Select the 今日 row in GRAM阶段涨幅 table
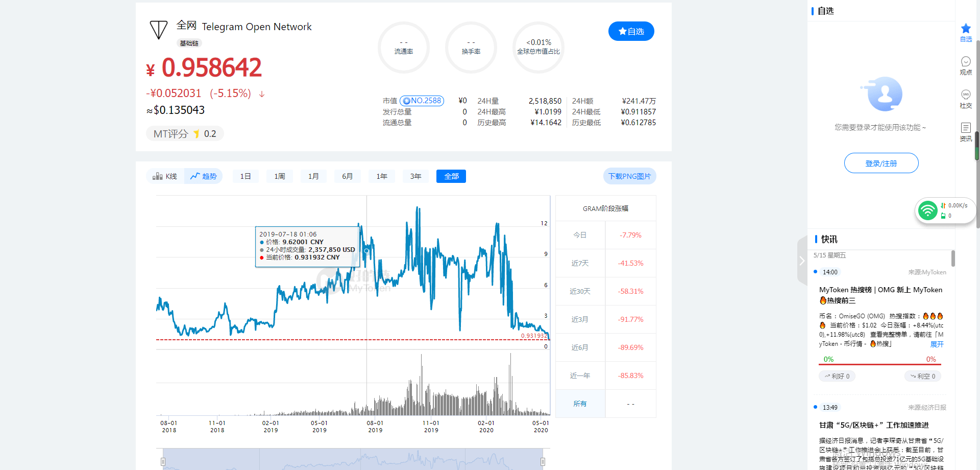 click(x=605, y=235)
